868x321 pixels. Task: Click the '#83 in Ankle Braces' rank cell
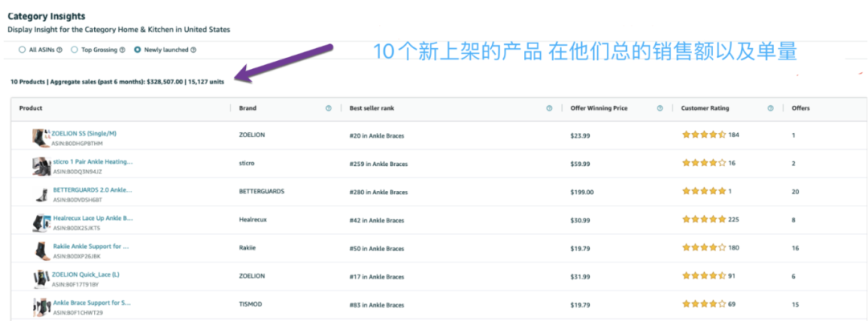[x=378, y=304]
